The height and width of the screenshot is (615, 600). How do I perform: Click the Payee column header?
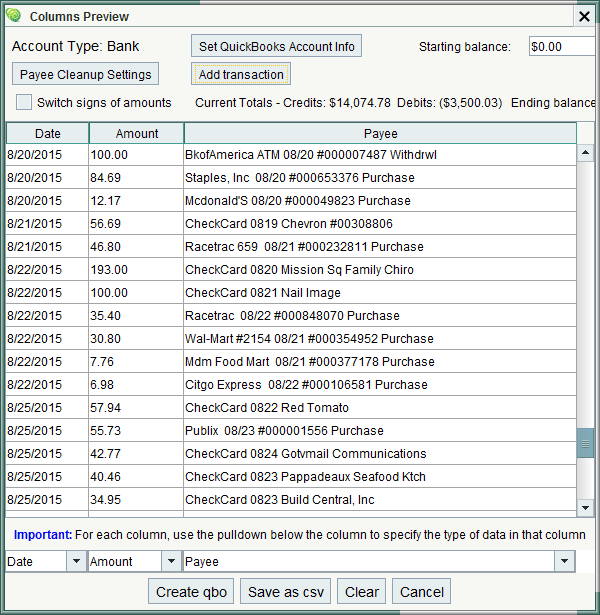pyautogui.click(x=380, y=133)
